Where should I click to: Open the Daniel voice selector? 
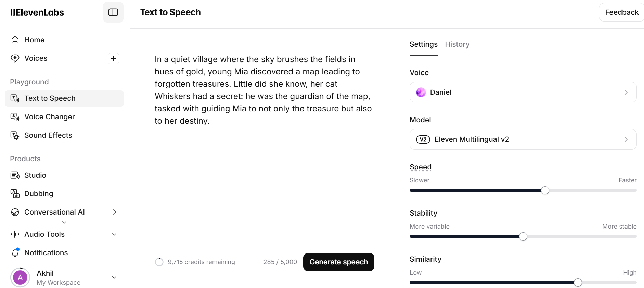coord(523,92)
